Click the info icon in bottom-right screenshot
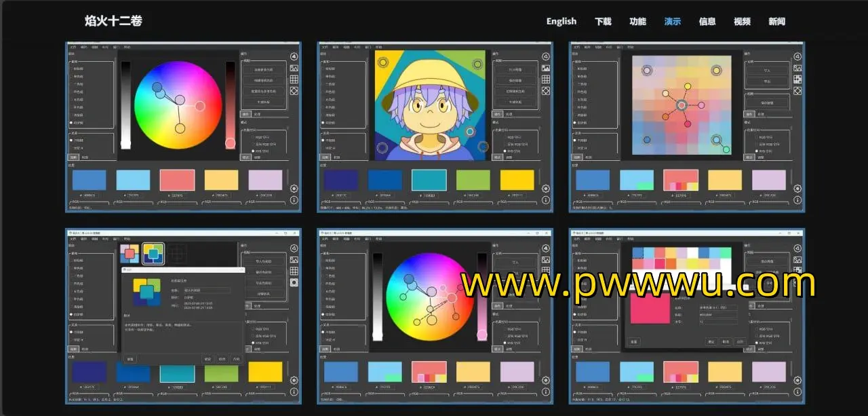This screenshot has height=416, width=868. pyautogui.click(x=798, y=392)
